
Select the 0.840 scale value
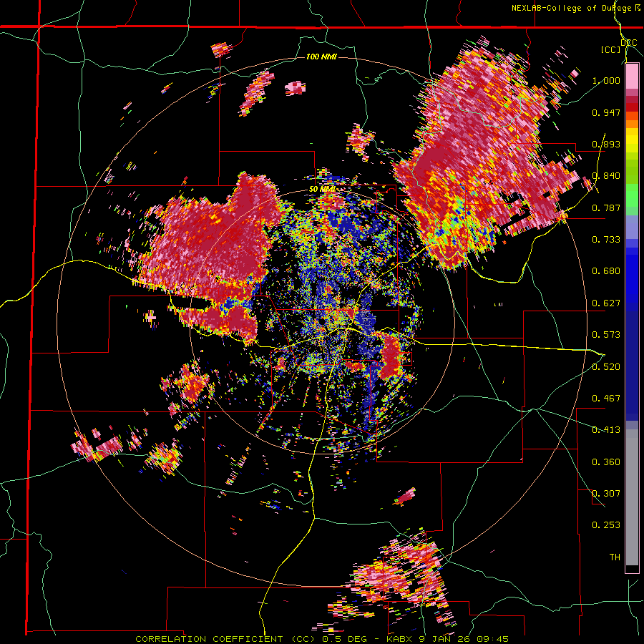pyautogui.click(x=606, y=176)
